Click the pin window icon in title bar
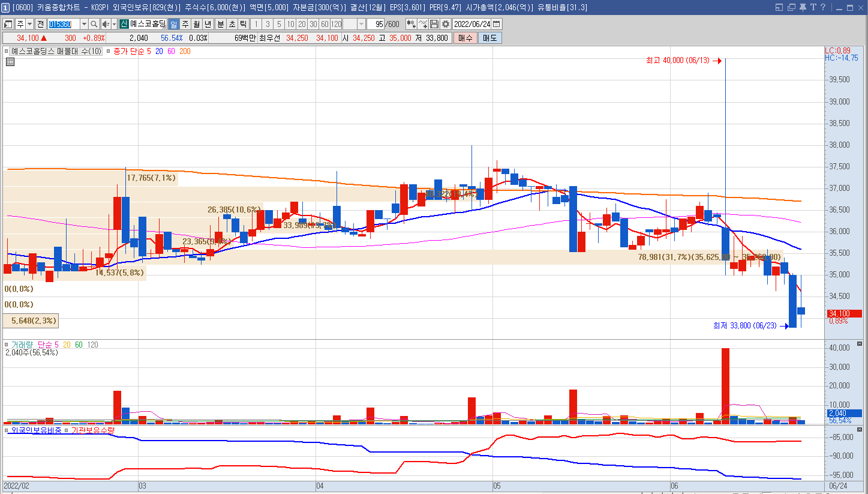Viewport: 868px width, 494px height. pyautogui.click(x=803, y=7)
